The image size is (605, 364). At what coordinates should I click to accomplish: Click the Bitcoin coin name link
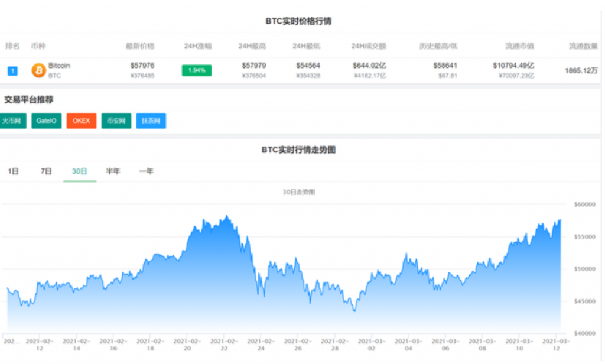(59, 66)
